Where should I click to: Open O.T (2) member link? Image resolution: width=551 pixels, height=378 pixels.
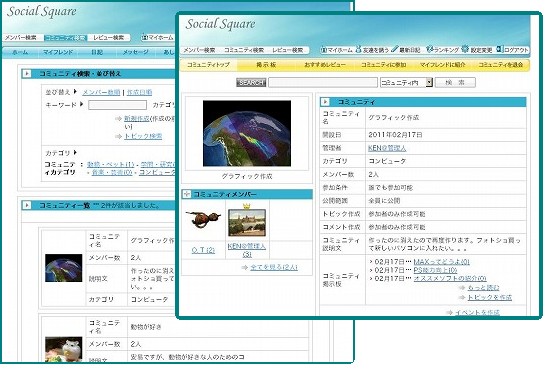203,250
